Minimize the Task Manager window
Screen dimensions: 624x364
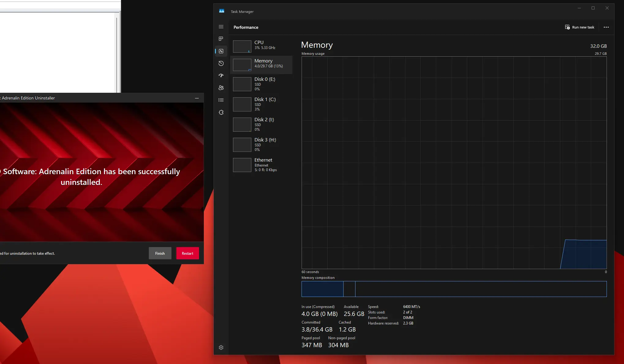pyautogui.click(x=579, y=8)
